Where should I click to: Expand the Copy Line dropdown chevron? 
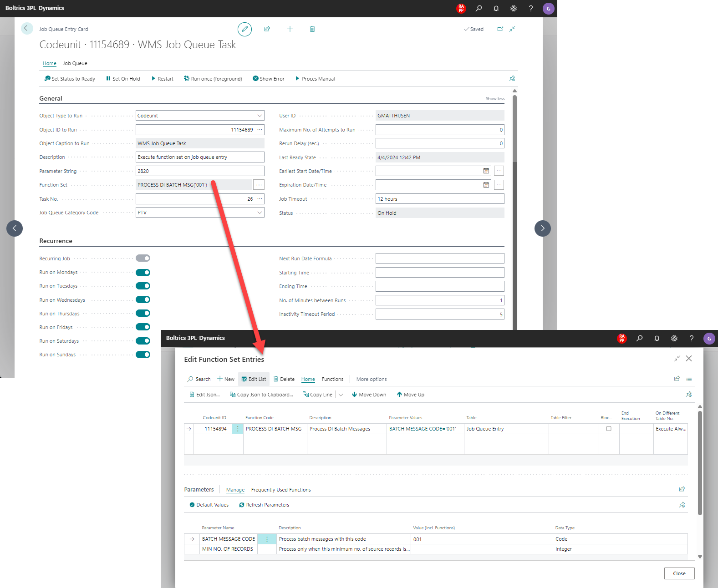click(x=341, y=395)
